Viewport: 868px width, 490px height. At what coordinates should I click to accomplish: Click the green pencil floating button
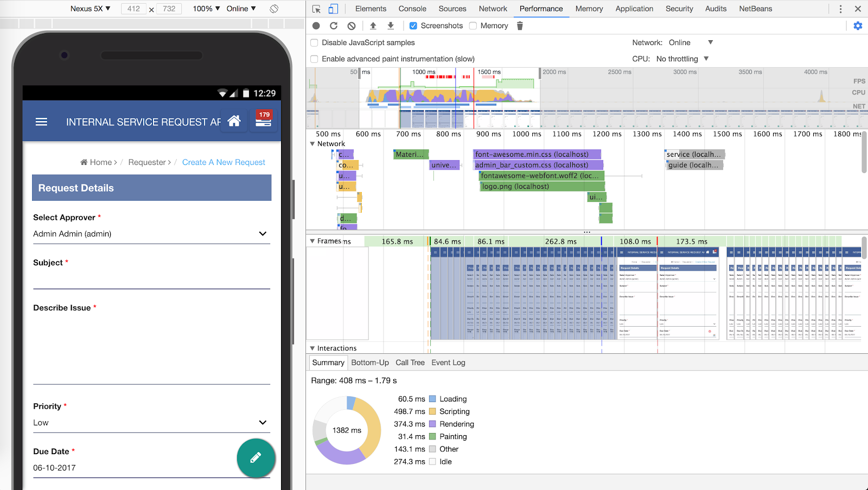point(256,458)
